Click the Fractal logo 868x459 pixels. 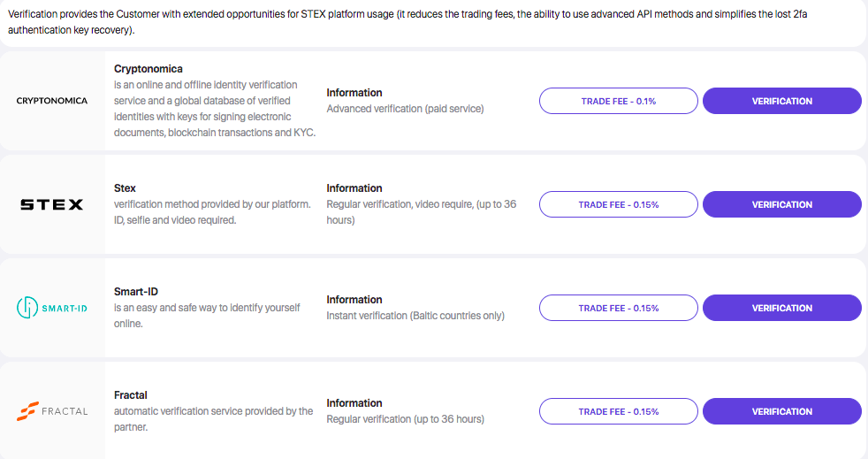click(52, 411)
